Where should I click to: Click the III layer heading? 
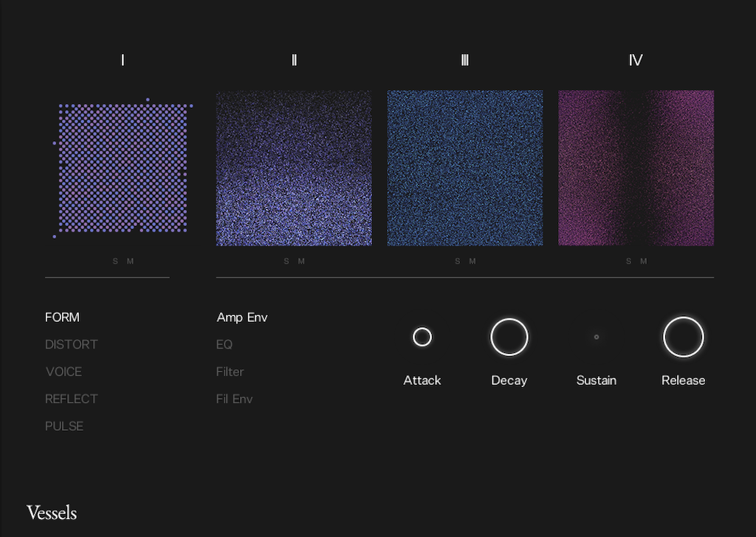click(465, 61)
